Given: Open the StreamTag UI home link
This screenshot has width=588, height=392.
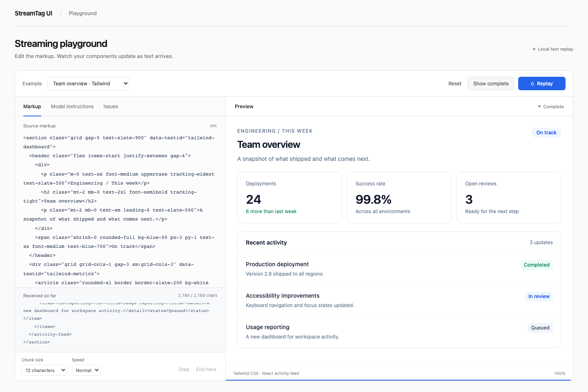Looking at the screenshot, I should point(33,13).
